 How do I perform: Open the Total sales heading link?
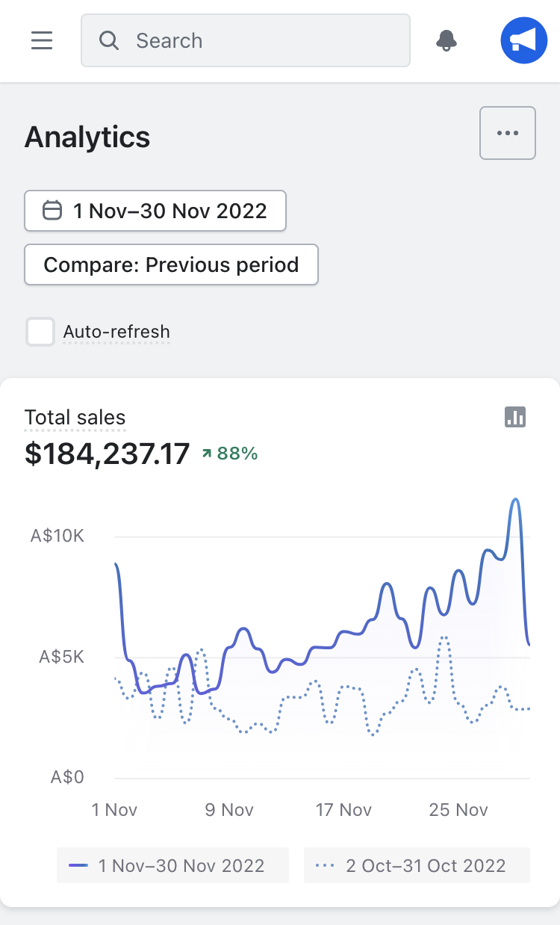75,418
